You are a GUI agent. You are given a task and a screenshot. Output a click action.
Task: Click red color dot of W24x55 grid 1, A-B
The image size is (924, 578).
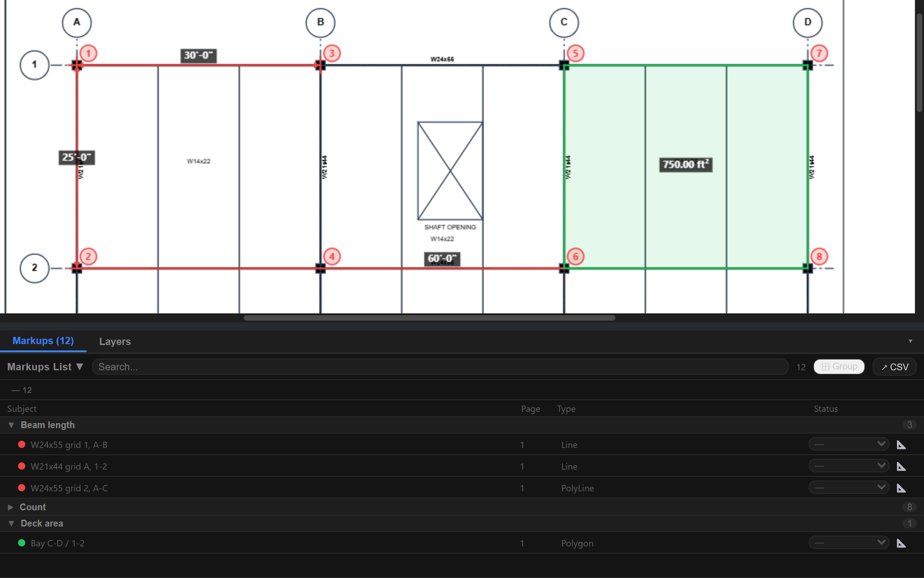click(x=21, y=444)
